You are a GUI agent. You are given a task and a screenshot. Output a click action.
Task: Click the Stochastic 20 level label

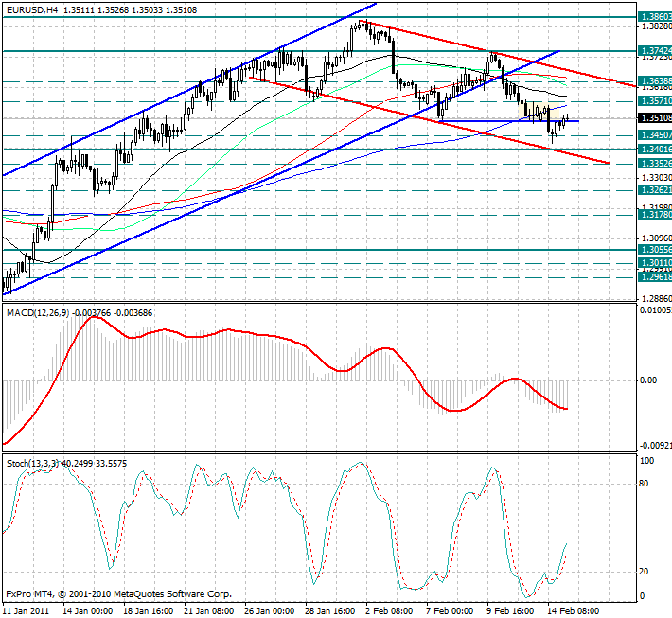[644, 572]
